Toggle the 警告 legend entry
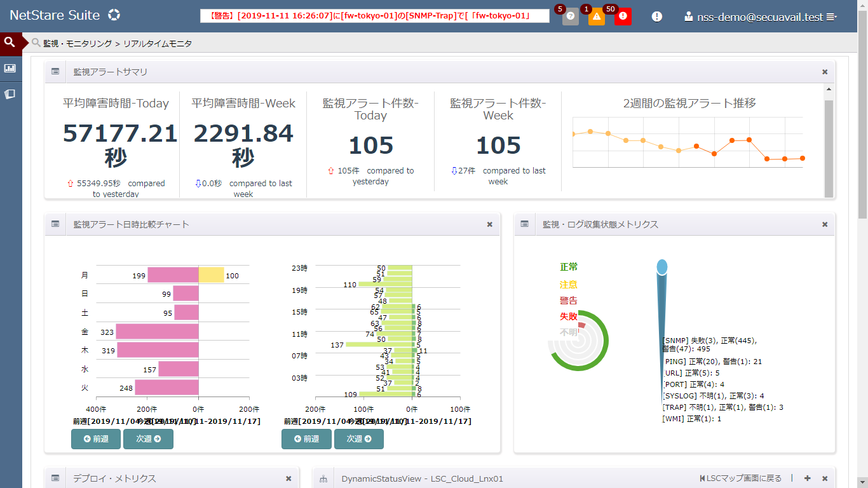The image size is (868, 488). coord(569,300)
